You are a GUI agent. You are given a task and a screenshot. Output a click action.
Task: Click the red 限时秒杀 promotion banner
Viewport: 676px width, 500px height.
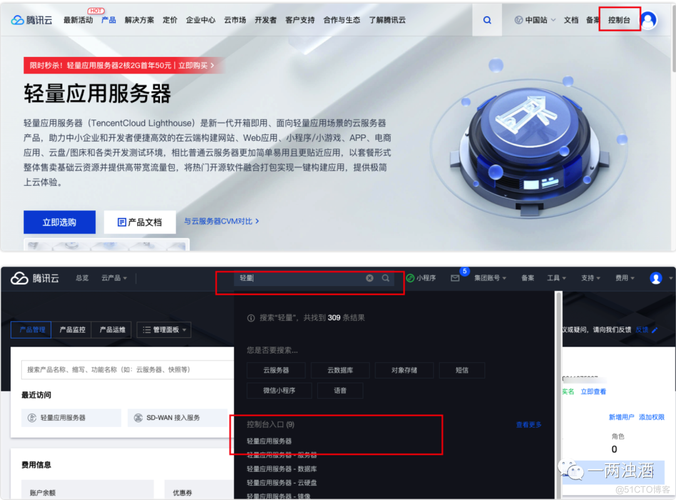tap(124, 66)
